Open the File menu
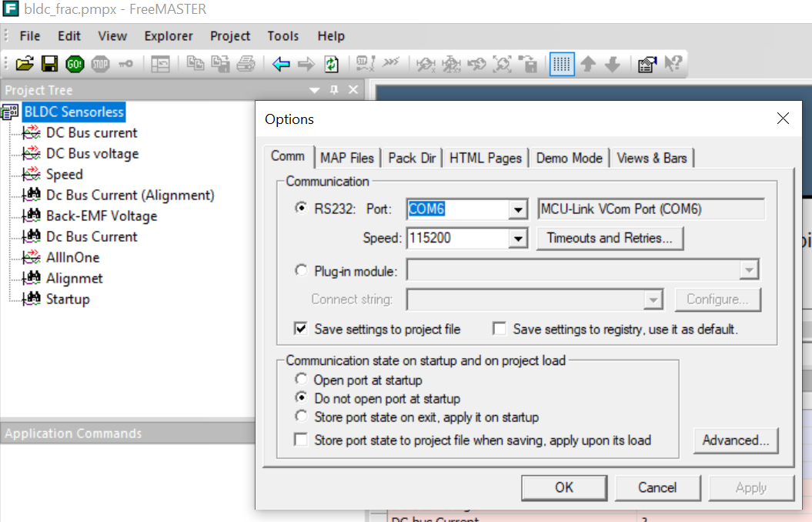 pyautogui.click(x=29, y=36)
